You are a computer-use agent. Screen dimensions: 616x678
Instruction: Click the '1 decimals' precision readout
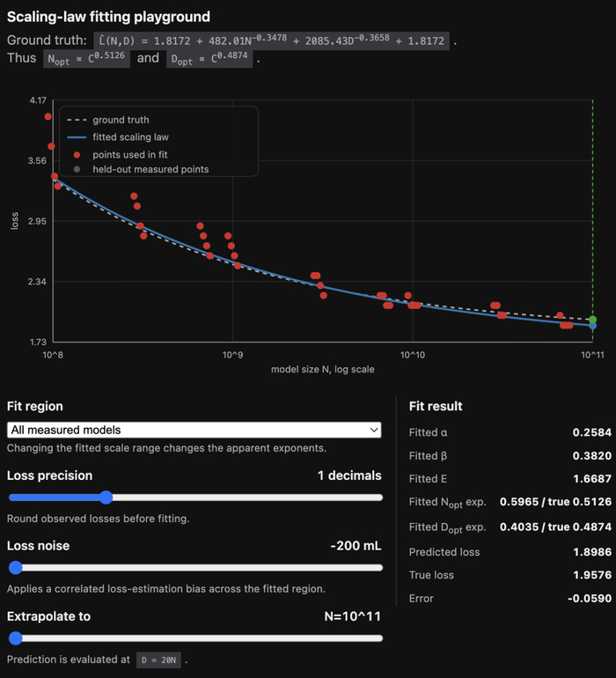click(349, 475)
